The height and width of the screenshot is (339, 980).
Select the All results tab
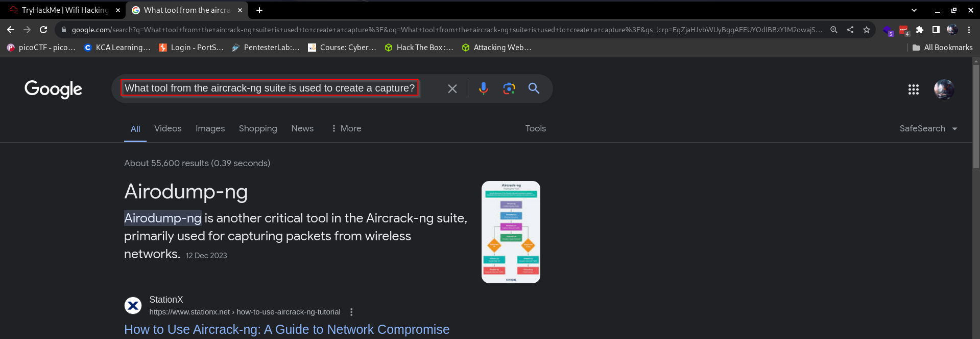pyautogui.click(x=135, y=129)
